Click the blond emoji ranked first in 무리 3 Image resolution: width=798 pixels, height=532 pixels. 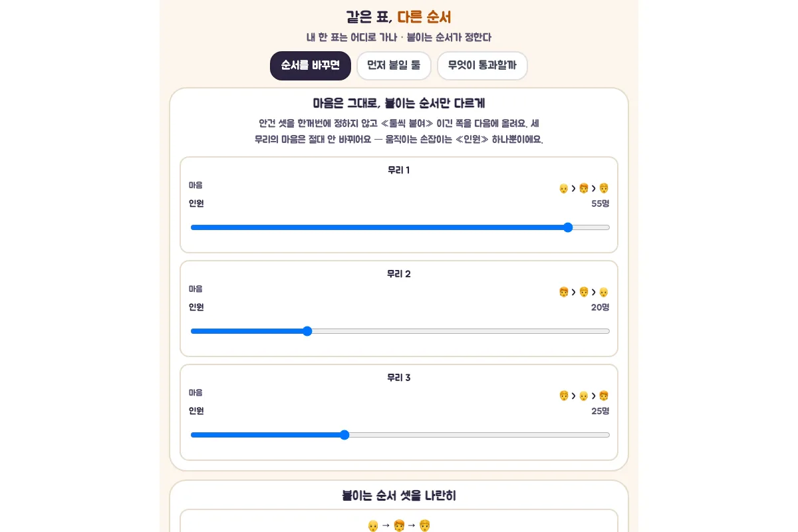564,396
